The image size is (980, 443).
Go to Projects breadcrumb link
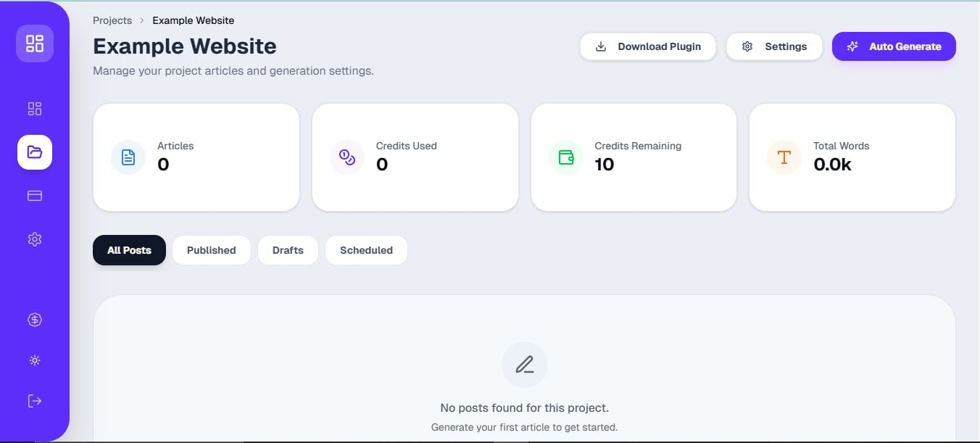pos(112,20)
